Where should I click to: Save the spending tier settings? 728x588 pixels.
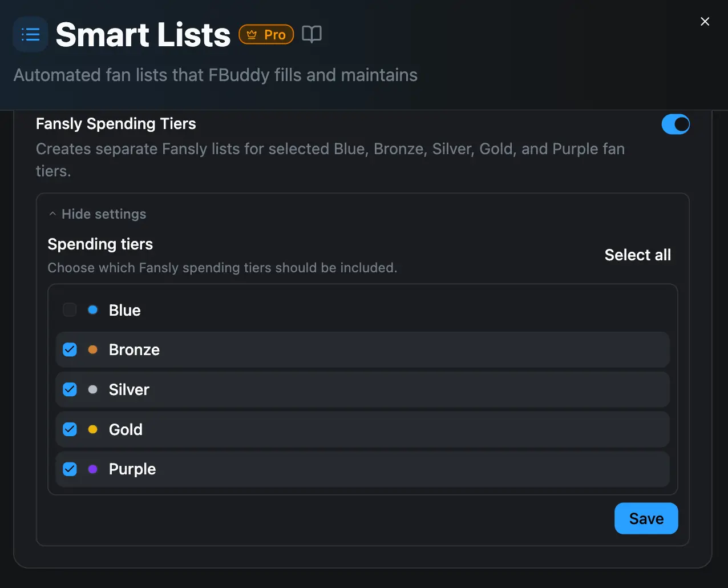coord(646,518)
